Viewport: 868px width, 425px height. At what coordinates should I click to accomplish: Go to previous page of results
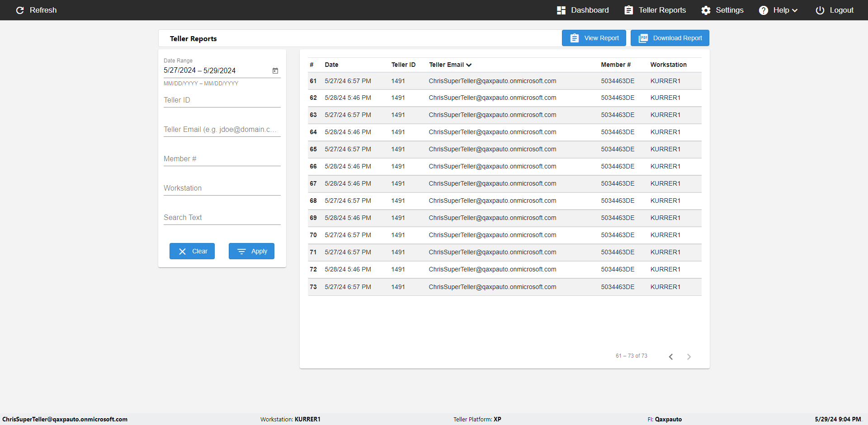coord(671,357)
